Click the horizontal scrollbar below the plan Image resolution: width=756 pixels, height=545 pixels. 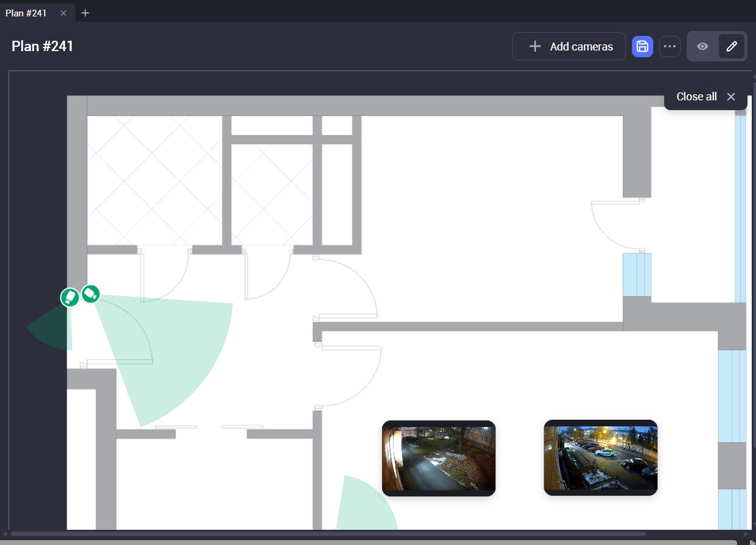328,534
